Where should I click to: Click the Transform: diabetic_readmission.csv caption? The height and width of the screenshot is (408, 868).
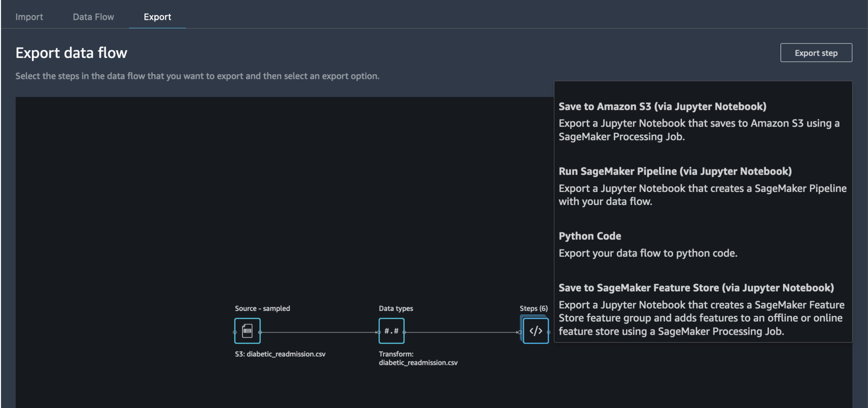[418, 358]
